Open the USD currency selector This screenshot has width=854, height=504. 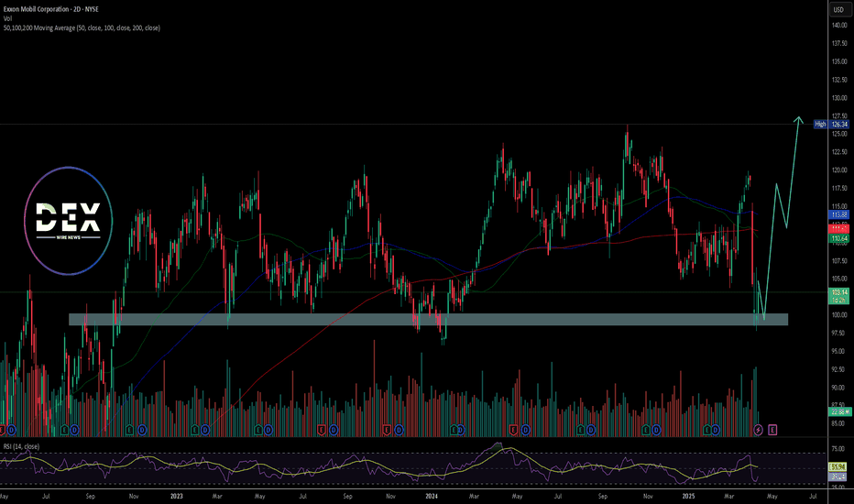click(x=838, y=9)
